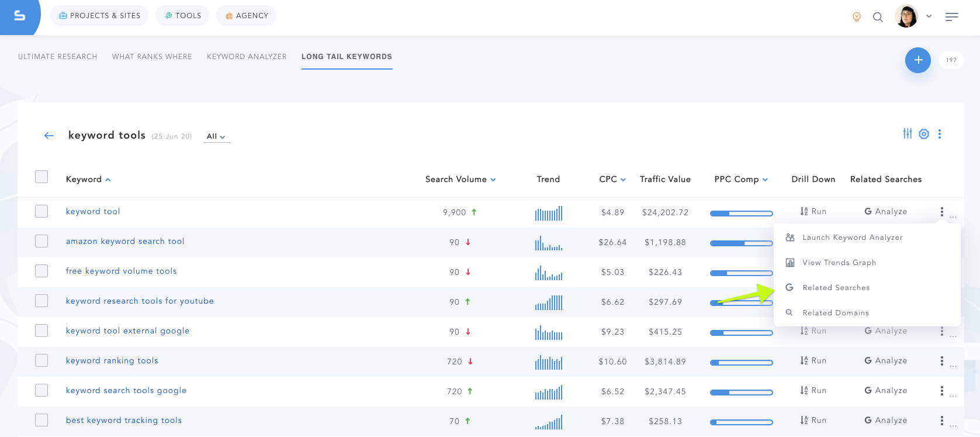Screen dimensions: 980x437
Task: Click the orange lightbulb tips icon
Action: (x=856, y=17)
